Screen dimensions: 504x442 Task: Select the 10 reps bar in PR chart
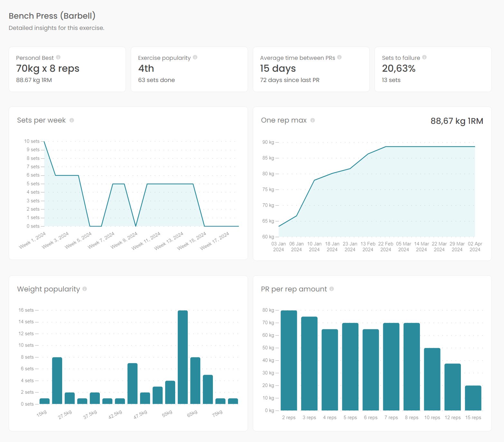click(432, 379)
